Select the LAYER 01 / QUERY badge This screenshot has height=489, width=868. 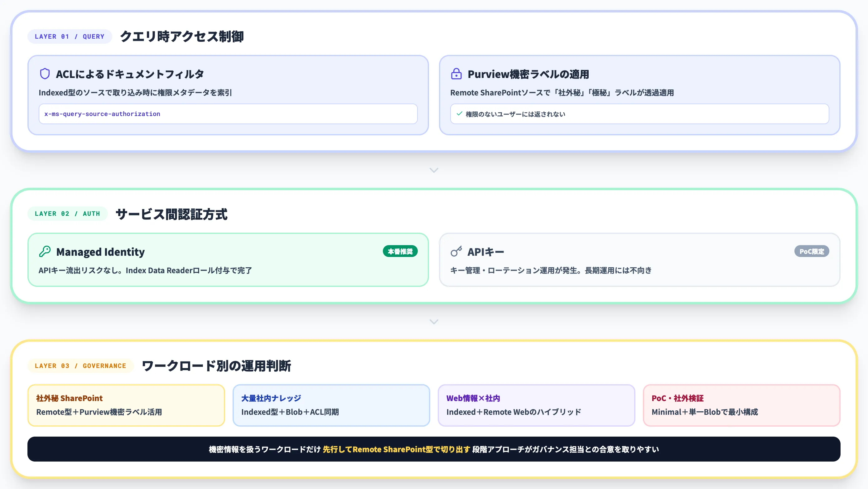pos(70,36)
